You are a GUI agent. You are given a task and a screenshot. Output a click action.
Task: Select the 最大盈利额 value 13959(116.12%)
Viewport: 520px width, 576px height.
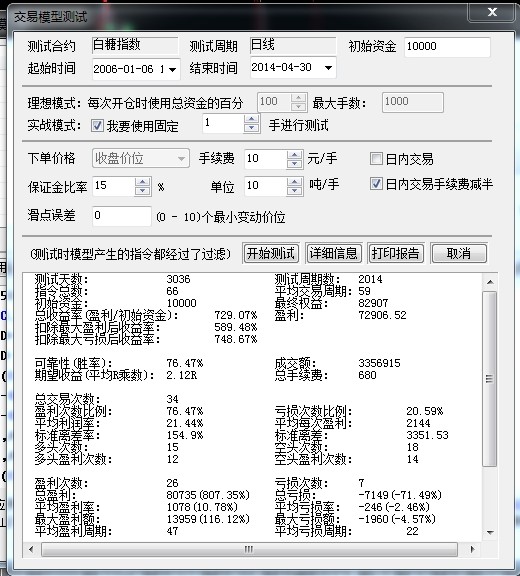click(208, 519)
